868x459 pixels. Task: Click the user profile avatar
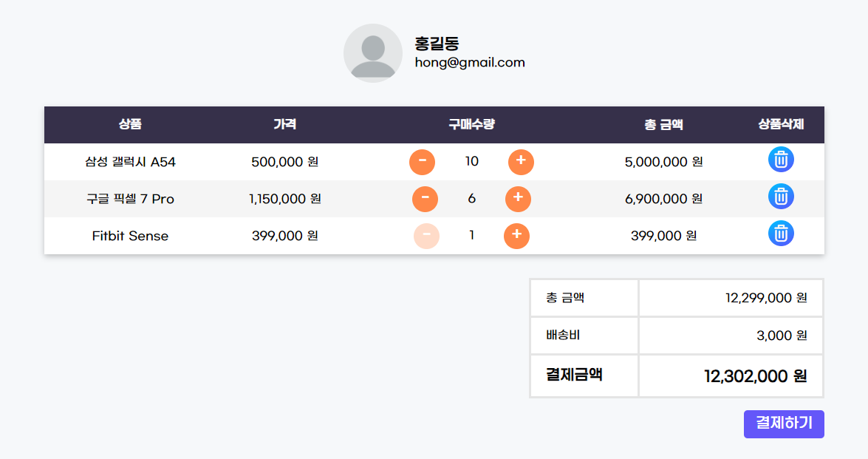(373, 53)
